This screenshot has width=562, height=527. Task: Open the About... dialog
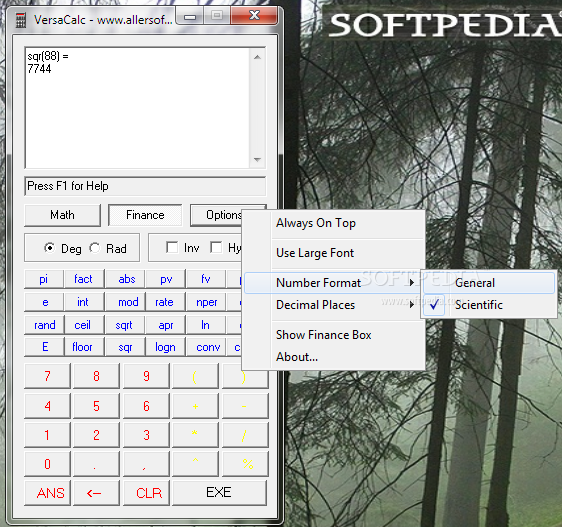[x=334, y=357]
